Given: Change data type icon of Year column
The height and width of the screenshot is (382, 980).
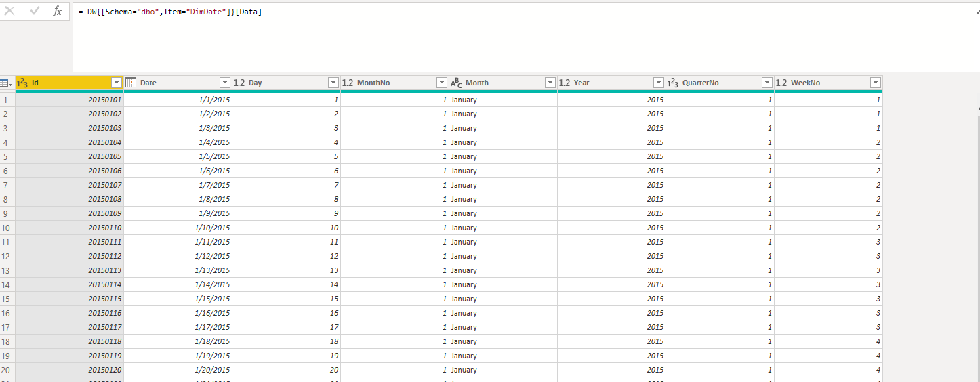Looking at the screenshot, I should pyautogui.click(x=565, y=83).
